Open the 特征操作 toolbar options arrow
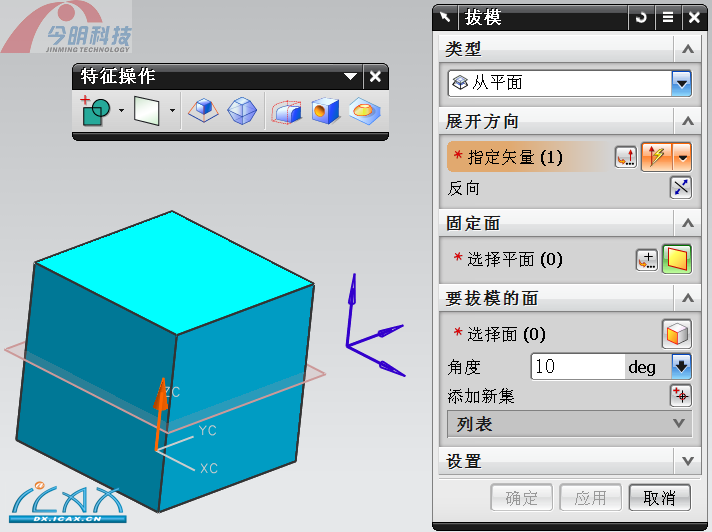The height and width of the screenshot is (532, 712). tap(350, 76)
